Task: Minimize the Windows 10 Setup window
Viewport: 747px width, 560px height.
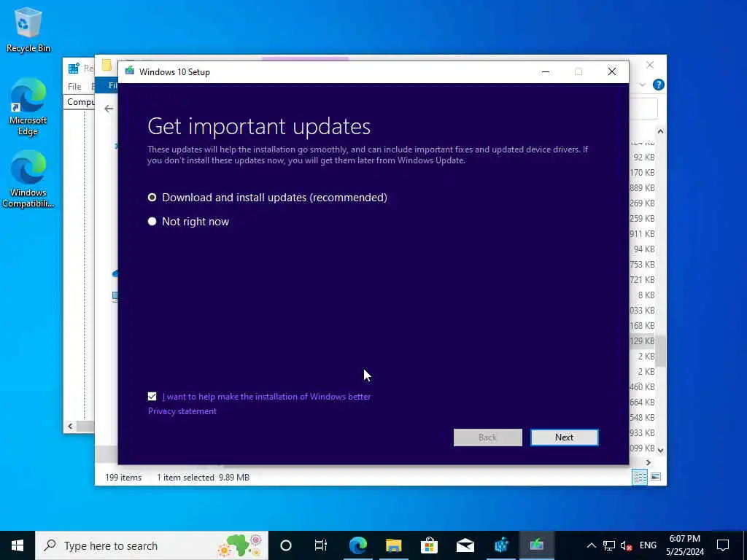Action: [546, 72]
